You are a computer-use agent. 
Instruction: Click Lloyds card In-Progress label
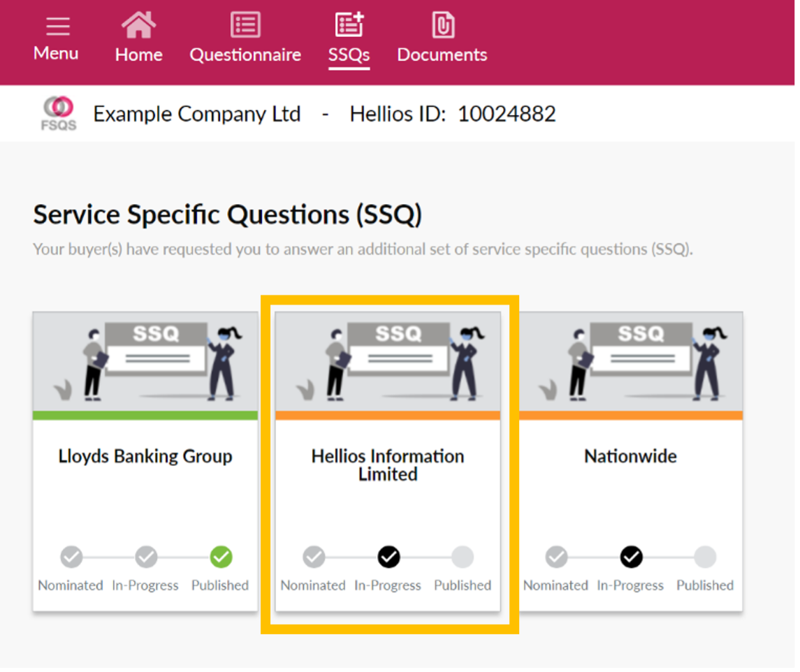[x=145, y=585]
